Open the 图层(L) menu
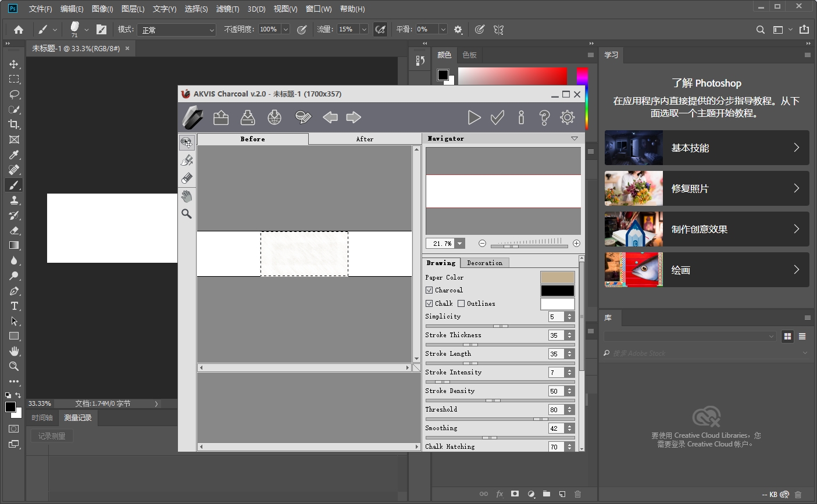 133,9
